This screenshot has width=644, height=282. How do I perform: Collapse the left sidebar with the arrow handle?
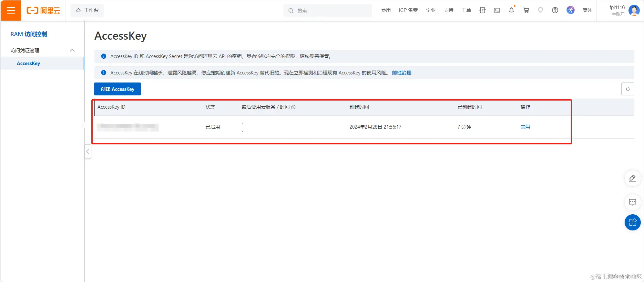[88, 151]
